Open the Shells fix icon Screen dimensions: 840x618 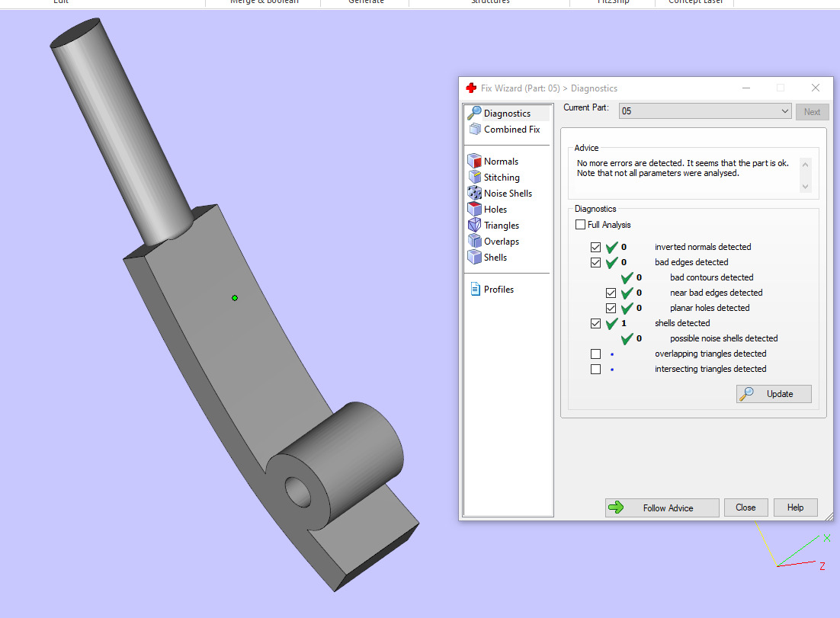(475, 257)
